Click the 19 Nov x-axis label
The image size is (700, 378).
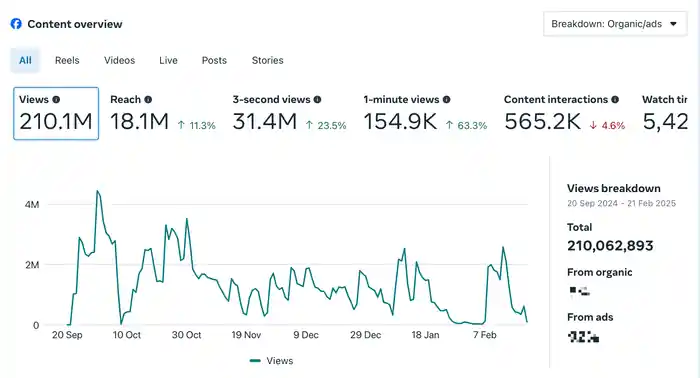246,335
